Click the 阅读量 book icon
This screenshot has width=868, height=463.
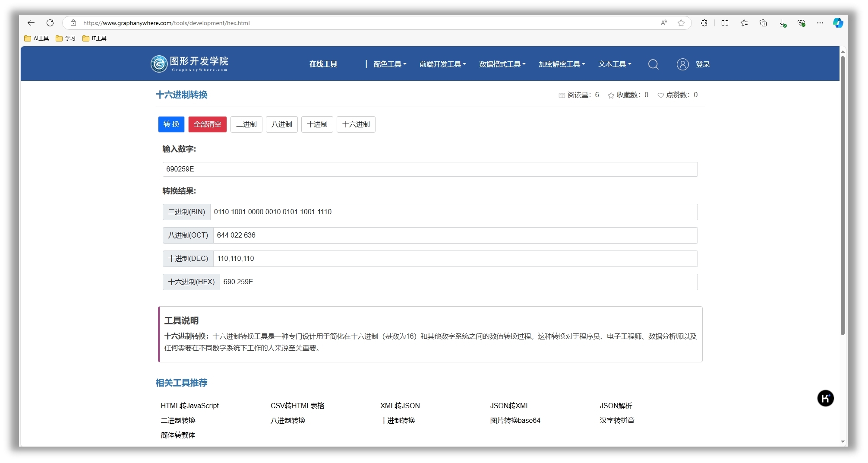click(562, 95)
